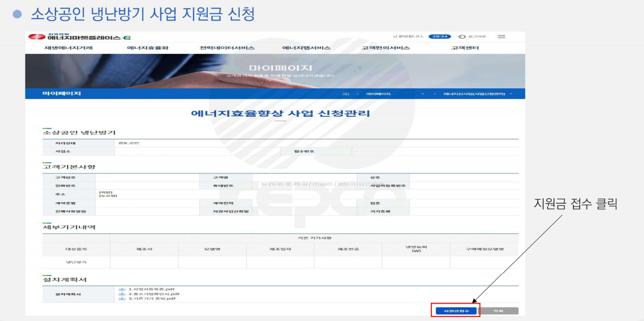Click the 구매예정모델명 column header
Screen dimensions: 644x321
(x=484, y=249)
